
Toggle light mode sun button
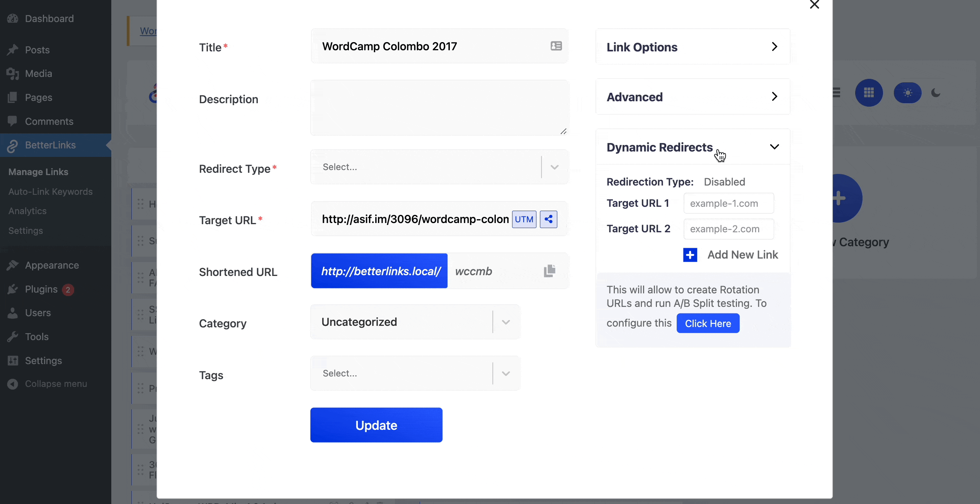click(907, 93)
